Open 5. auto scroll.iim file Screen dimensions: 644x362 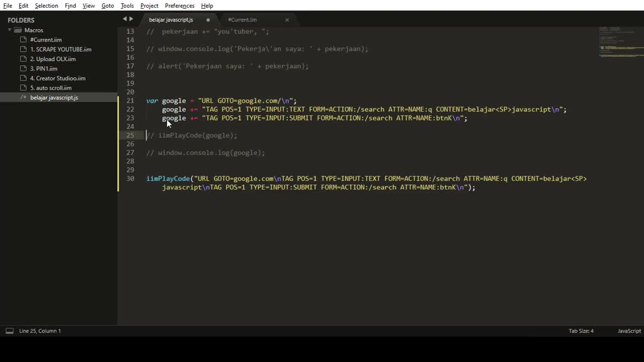(51, 87)
